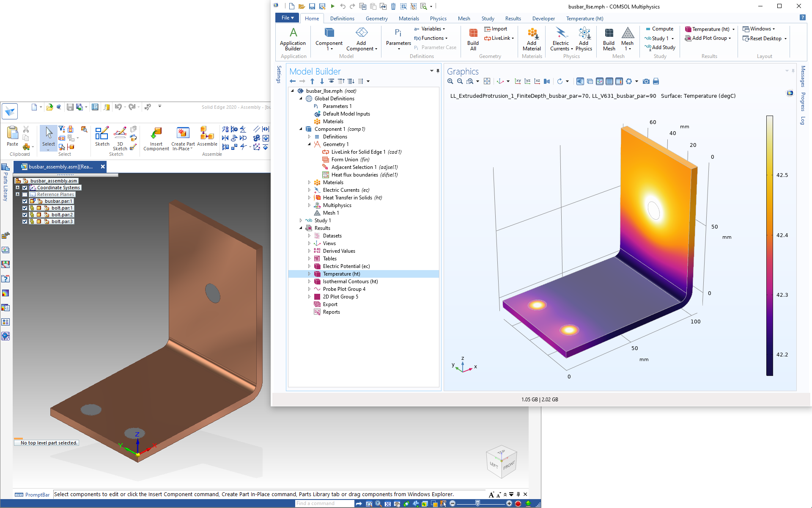Click the Add Component icon
This screenshot has width=812, height=508.
[361, 39]
